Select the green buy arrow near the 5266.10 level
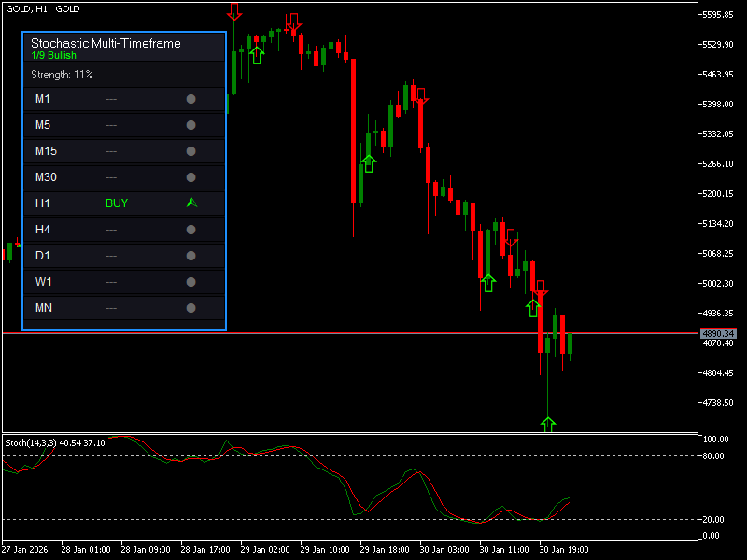Viewport: 747px width, 560px height. point(369,164)
